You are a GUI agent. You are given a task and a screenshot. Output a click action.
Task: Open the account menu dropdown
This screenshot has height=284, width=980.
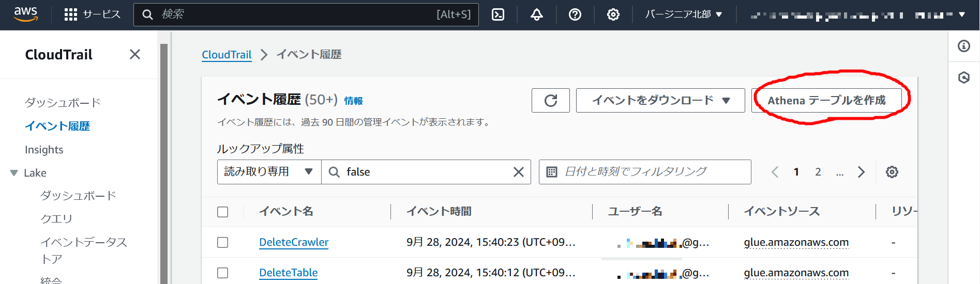857,14
